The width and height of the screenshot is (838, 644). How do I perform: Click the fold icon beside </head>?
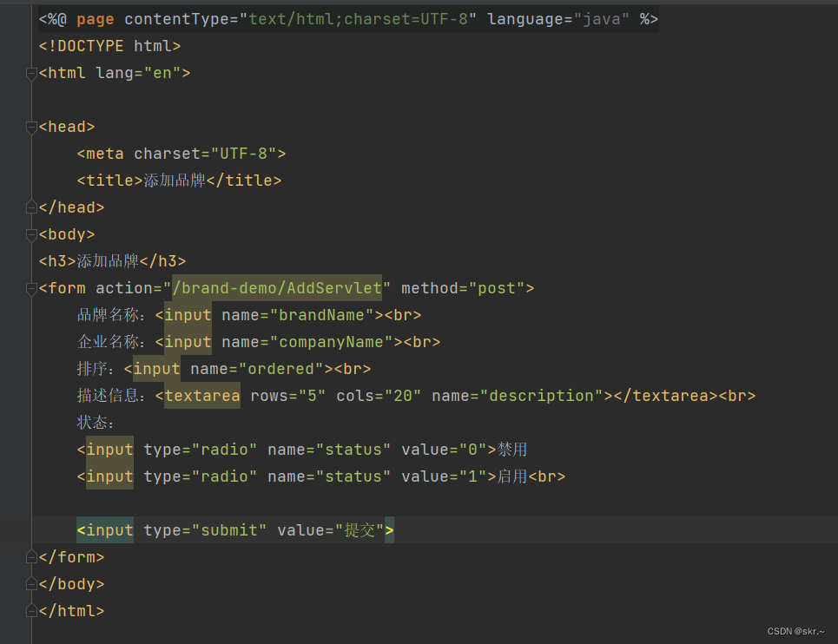[x=30, y=207]
